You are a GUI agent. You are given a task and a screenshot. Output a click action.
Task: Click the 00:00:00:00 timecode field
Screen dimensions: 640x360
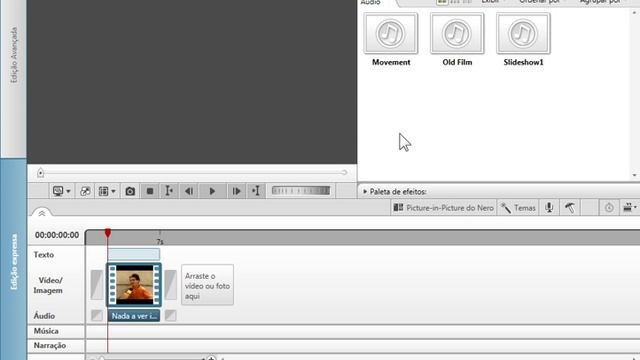[57, 235]
